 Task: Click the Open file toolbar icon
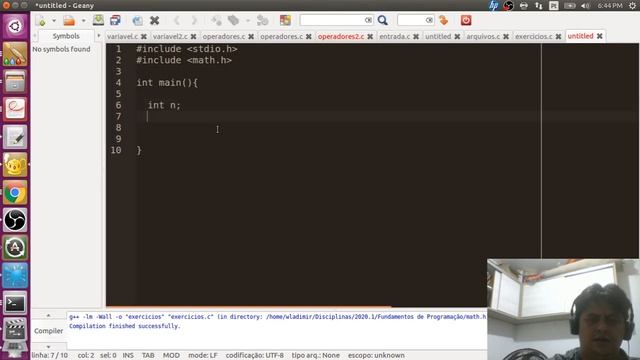point(69,20)
